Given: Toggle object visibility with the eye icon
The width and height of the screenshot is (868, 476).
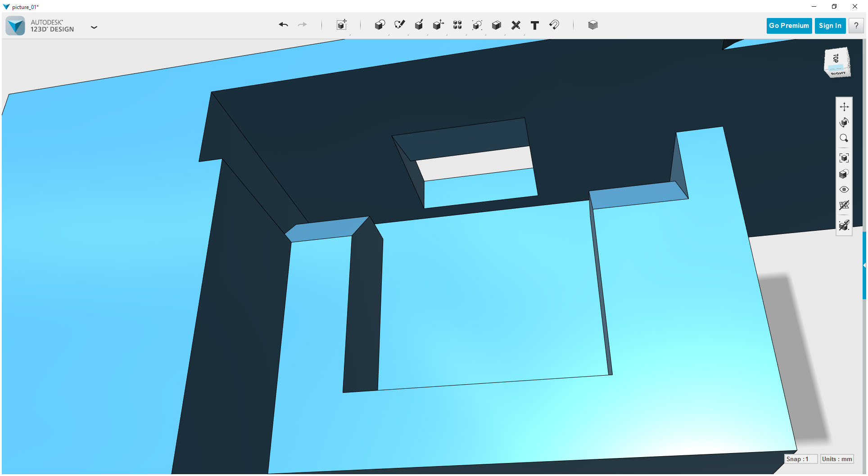Looking at the screenshot, I should pos(845,189).
